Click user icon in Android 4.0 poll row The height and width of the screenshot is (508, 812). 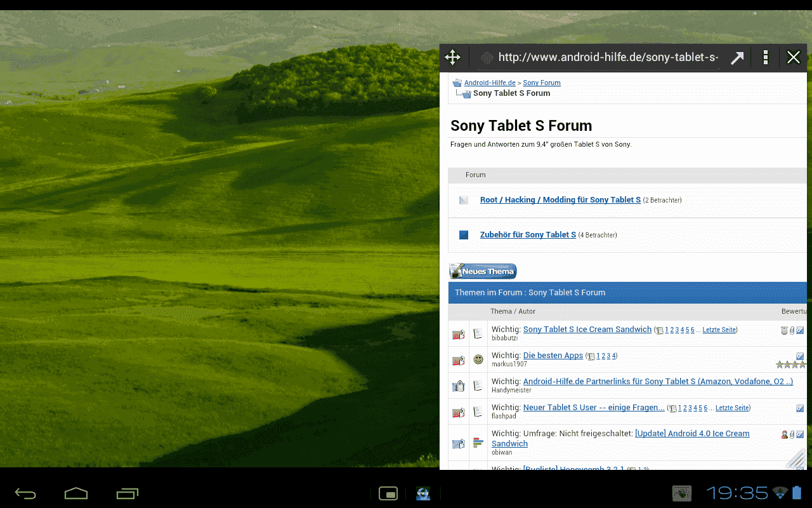point(785,434)
